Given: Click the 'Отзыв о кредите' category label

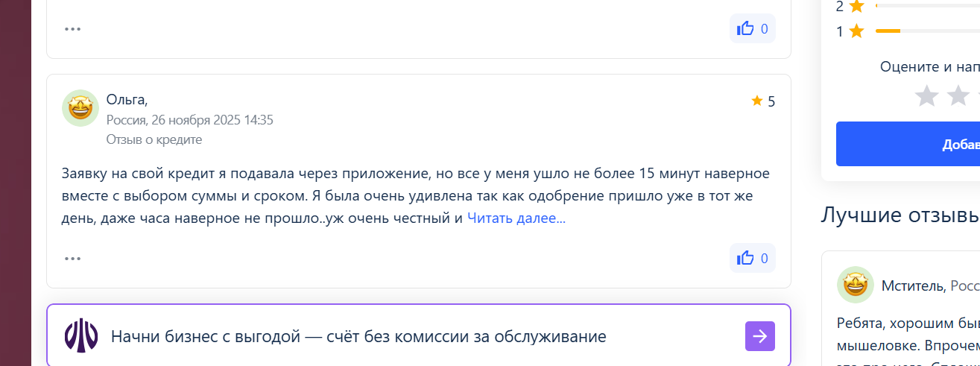Looking at the screenshot, I should point(154,139).
